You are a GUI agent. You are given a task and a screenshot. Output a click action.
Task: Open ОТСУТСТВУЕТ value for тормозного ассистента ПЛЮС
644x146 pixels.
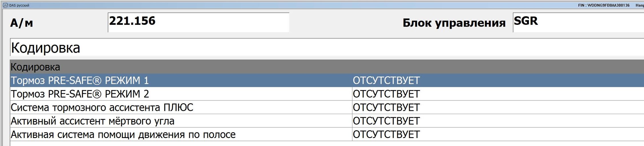[386, 108]
